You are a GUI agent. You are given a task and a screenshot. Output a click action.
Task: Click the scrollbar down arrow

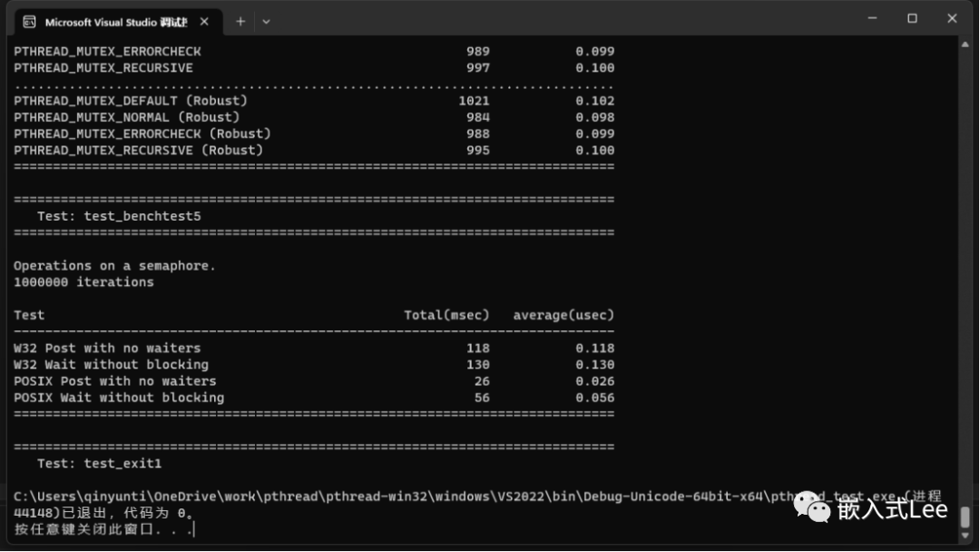(x=965, y=536)
